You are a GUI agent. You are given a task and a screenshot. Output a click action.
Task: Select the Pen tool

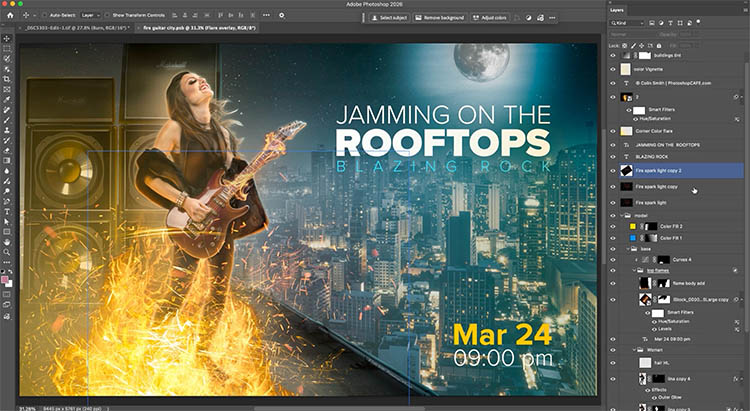(x=7, y=201)
